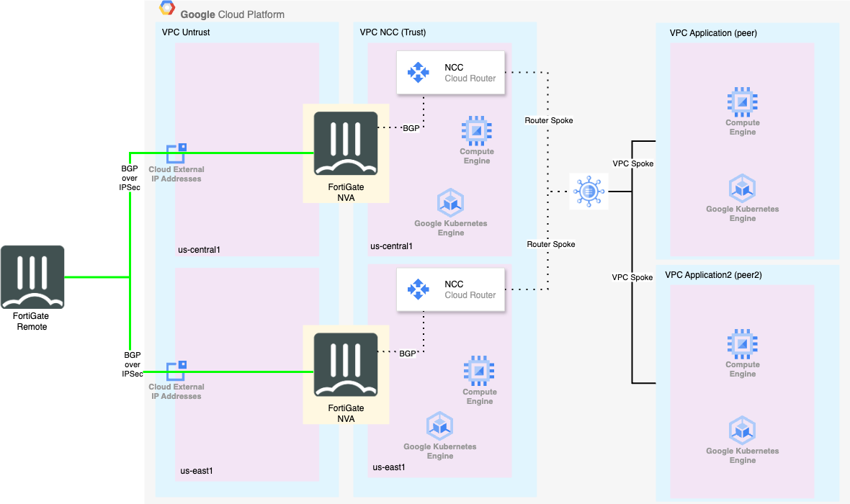Select the FortiGate Remote firewall icon

tap(32, 277)
